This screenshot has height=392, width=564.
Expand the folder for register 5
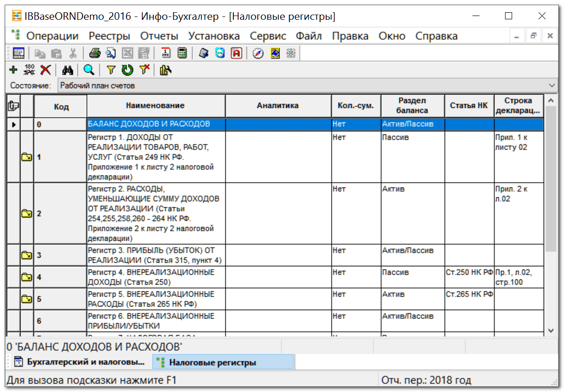[x=26, y=299]
